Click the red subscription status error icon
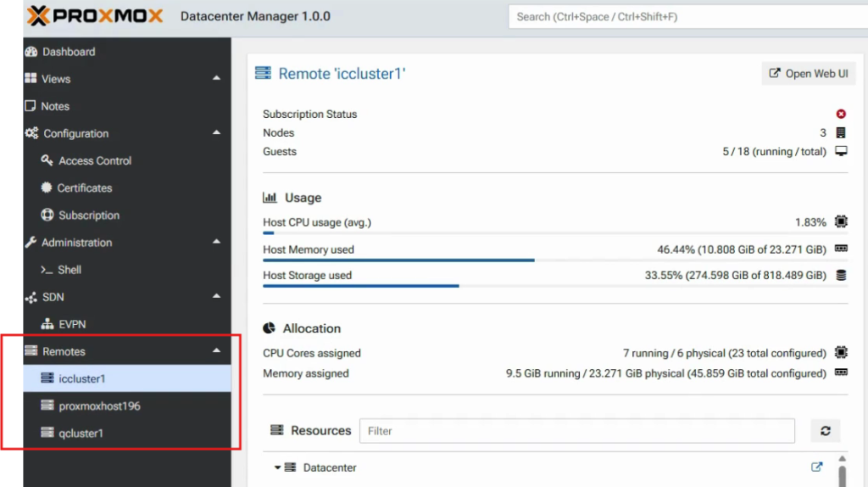Screen dimensions: 868x487 pyautogui.click(x=841, y=114)
